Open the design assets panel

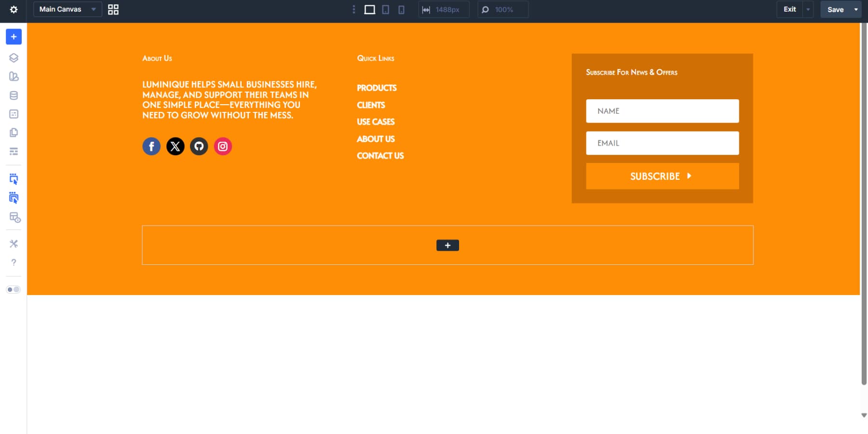(14, 76)
